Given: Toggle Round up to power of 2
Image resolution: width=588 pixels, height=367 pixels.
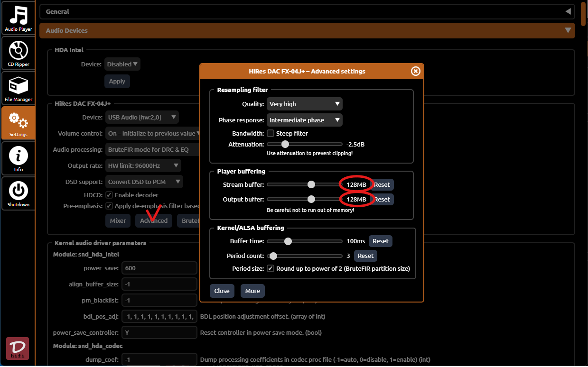Looking at the screenshot, I should (x=271, y=268).
